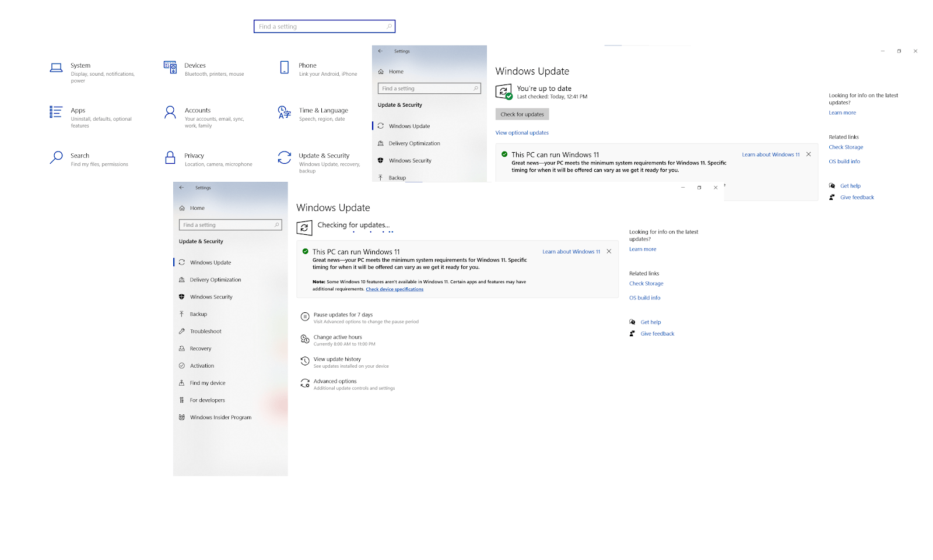Open the Apps list icon on Settings home
The image size is (933, 560).
pyautogui.click(x=56, y=112)
